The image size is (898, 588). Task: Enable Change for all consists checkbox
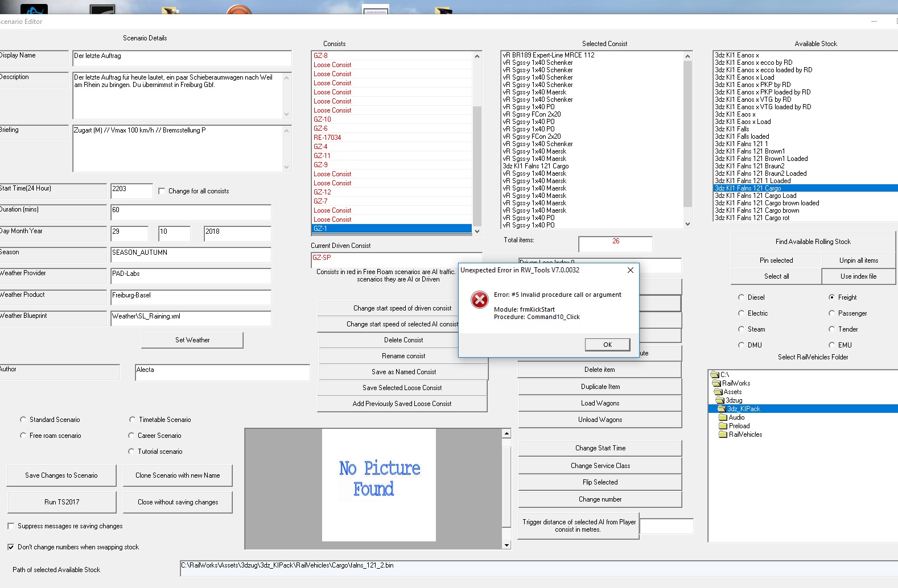coord(162,191)
